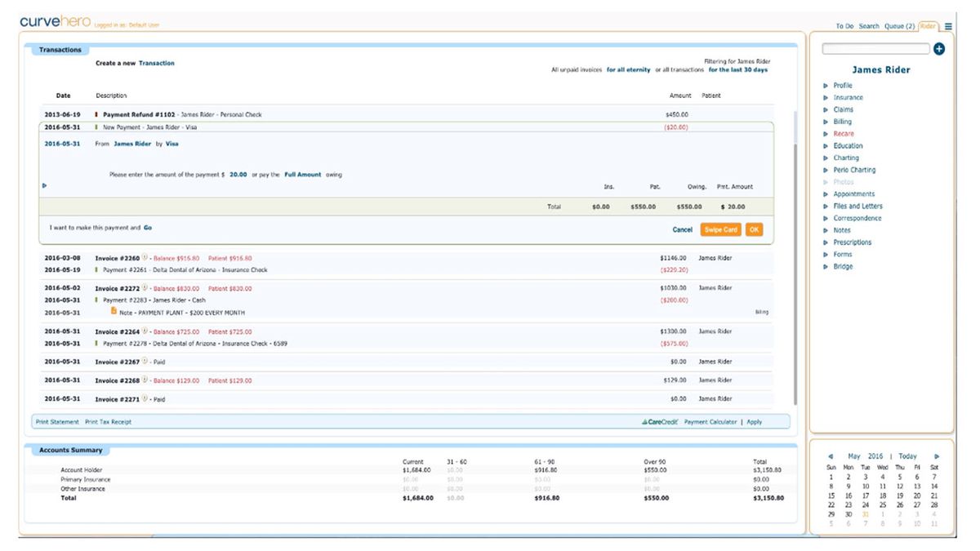Image resolution: width=980 pixels, height=551 pixels.
Task: Filter transactions for the last 30 days
Action: [737, 70]
